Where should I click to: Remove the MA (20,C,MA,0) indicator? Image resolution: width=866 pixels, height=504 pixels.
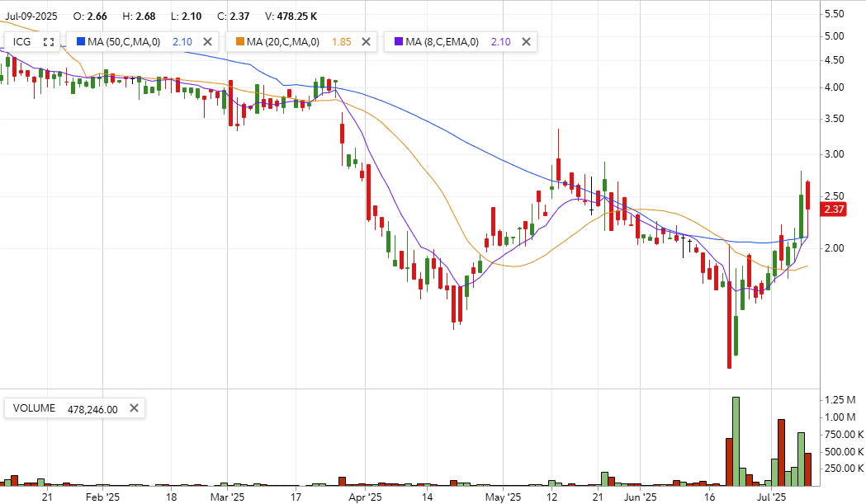point(366,42)
